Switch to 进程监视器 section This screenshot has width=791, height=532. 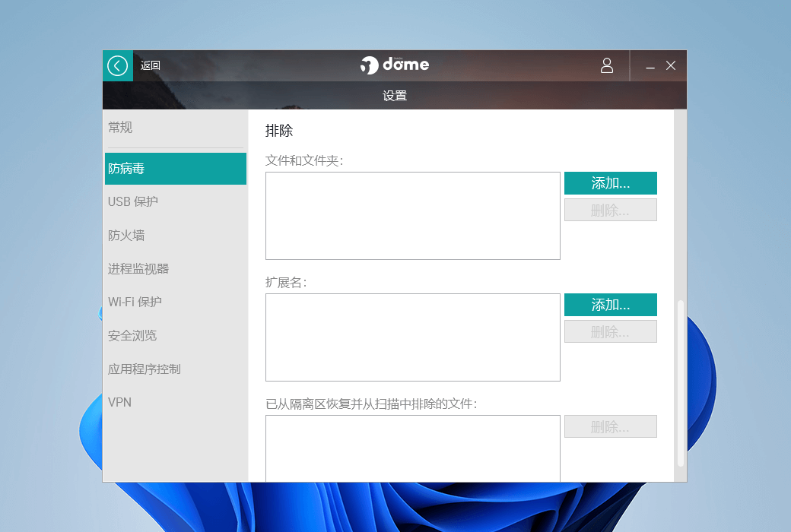[138, 269]
